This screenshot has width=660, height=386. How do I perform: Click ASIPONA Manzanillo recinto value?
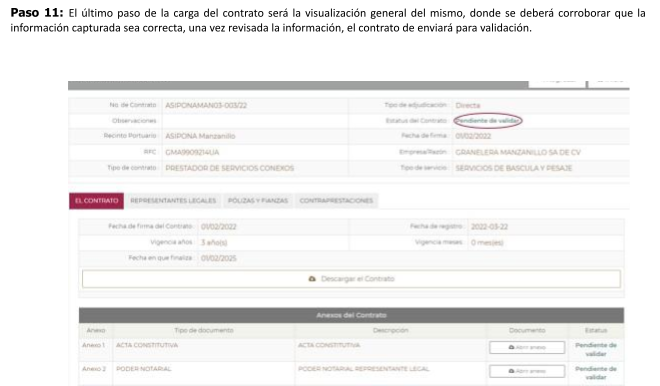200,136
